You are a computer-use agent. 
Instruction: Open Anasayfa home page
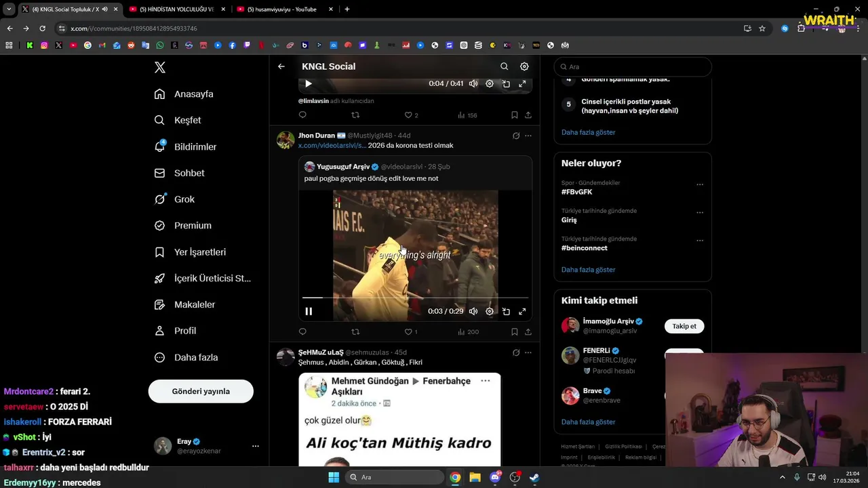pyautogui.click(x=184, y=94)
